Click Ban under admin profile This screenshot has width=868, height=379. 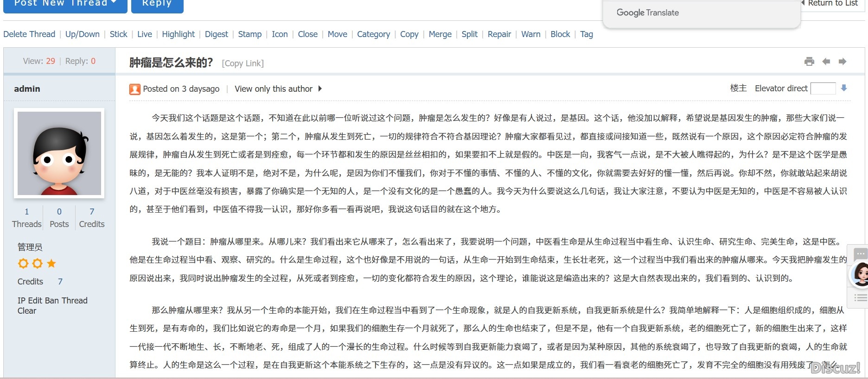(52, 301)
